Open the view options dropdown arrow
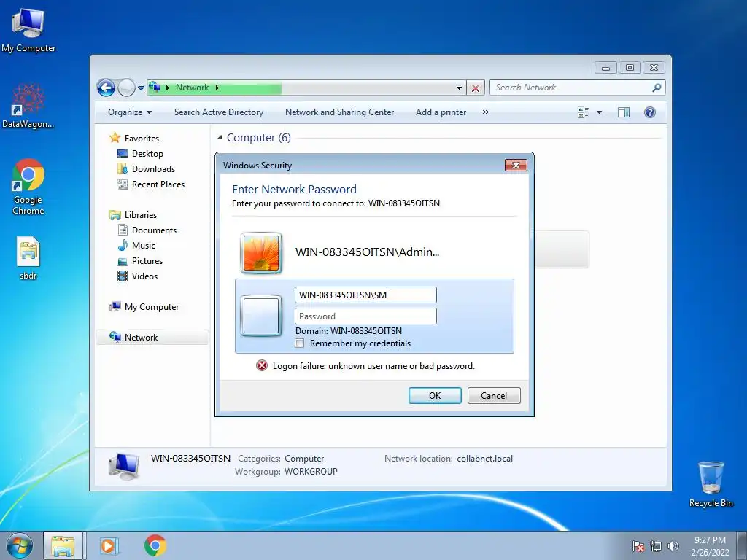Screen dimensions: 747x560 (600, 112)
